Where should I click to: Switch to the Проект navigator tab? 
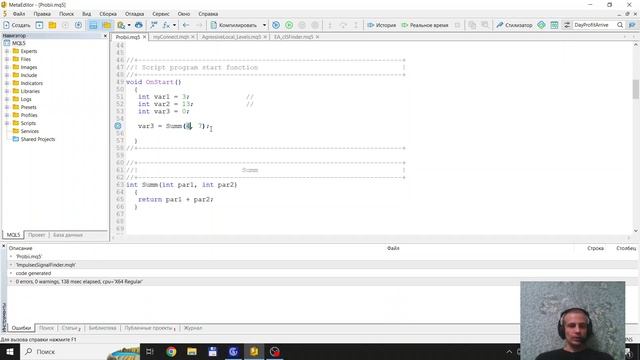[x=37, y=235]
